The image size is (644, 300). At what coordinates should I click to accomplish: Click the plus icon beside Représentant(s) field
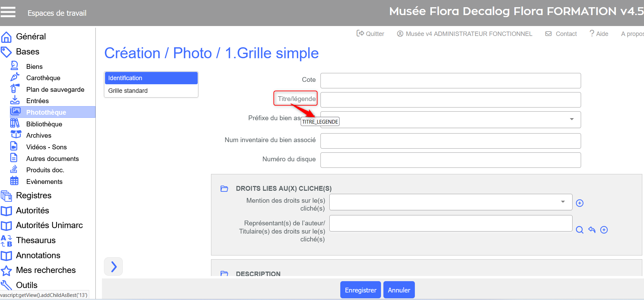[x=604, y=230]
